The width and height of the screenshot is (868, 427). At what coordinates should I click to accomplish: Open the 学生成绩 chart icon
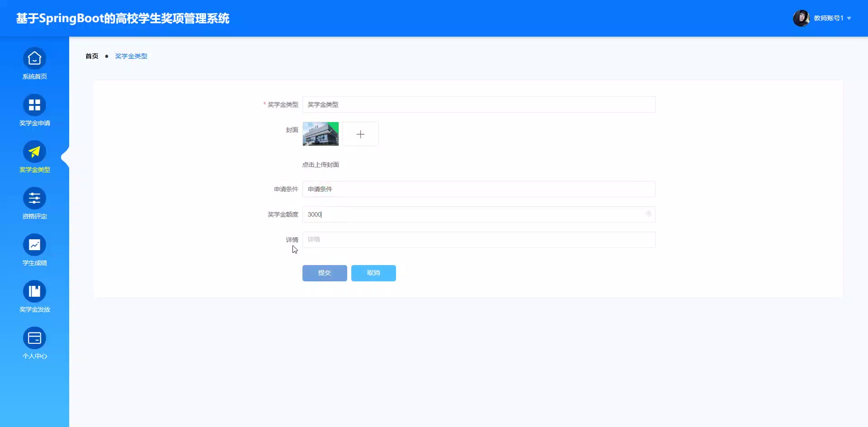coord(34,245)
